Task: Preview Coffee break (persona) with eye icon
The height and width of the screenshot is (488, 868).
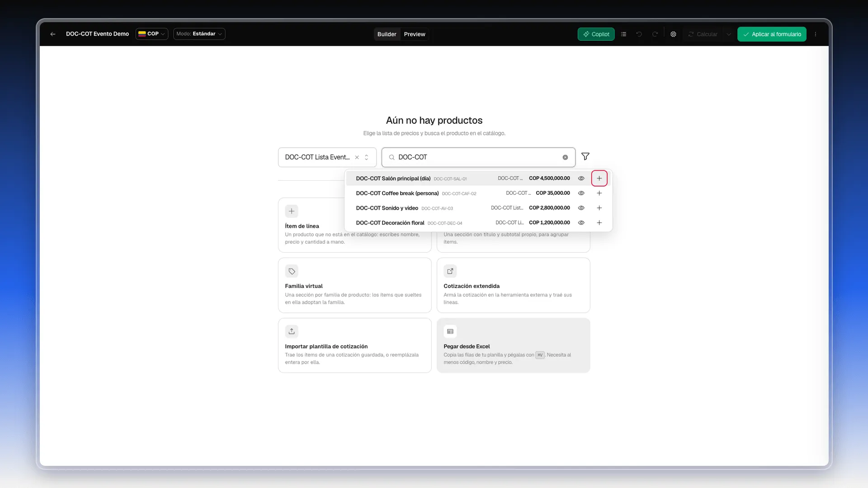Action: [581, 193]
